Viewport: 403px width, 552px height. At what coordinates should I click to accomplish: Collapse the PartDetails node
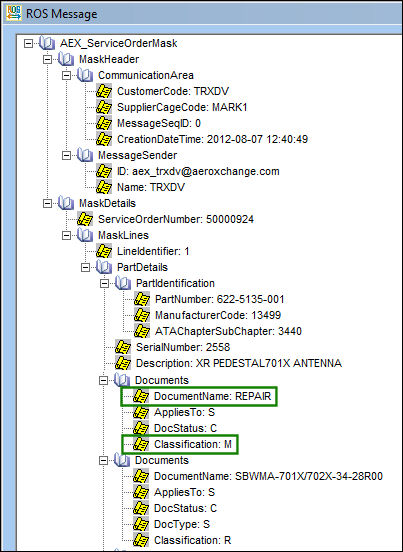pos(86,268)
